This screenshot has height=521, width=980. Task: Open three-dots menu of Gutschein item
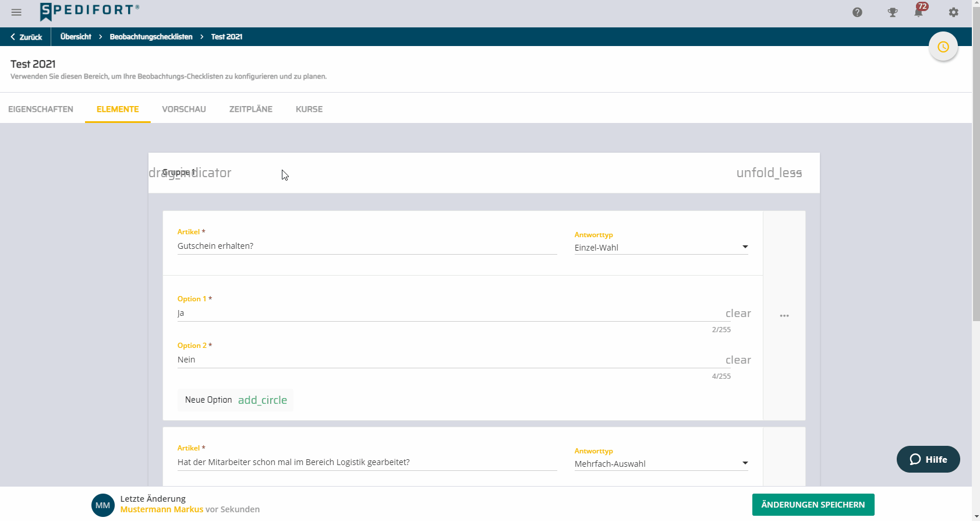[x=784, y=316]
